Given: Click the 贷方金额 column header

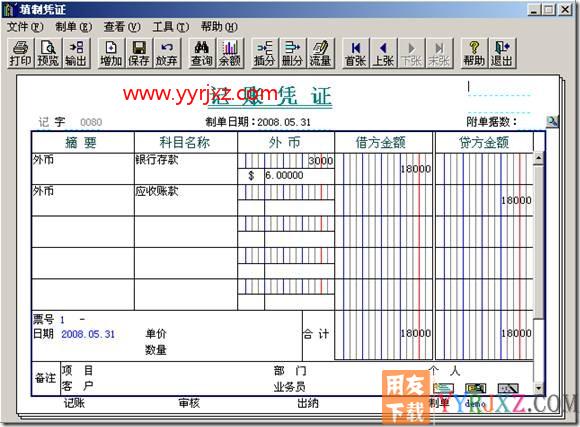Looking at the screenshot, I should point(484,142).
